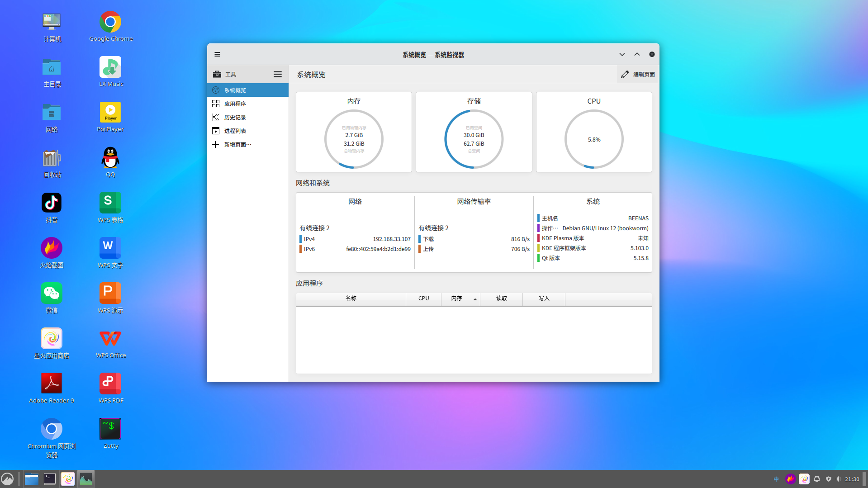Click the add new page plus icon
The height and width of the screenshot is (488, 868).
(x=216, y=144)
